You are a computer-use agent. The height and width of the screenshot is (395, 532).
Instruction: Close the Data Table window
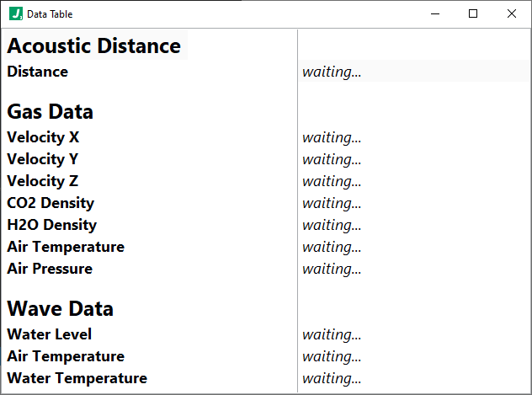(x=511, y=14)
